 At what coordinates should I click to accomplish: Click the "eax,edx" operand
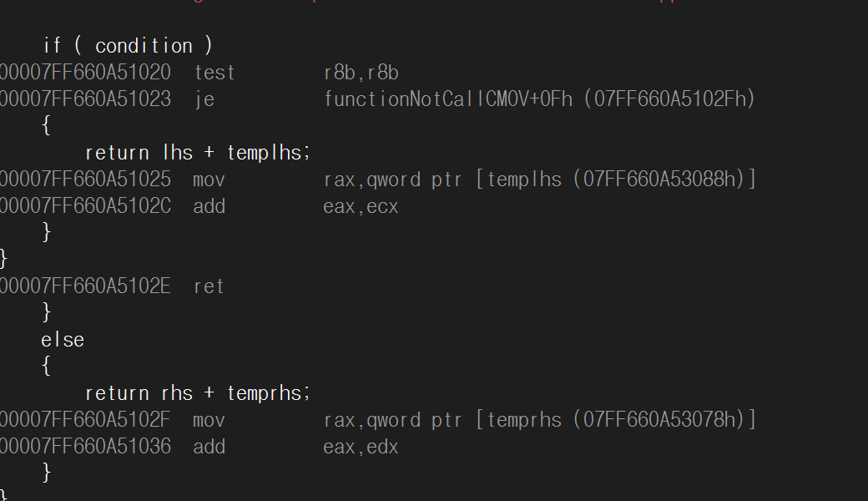click(x=361, y=447)
